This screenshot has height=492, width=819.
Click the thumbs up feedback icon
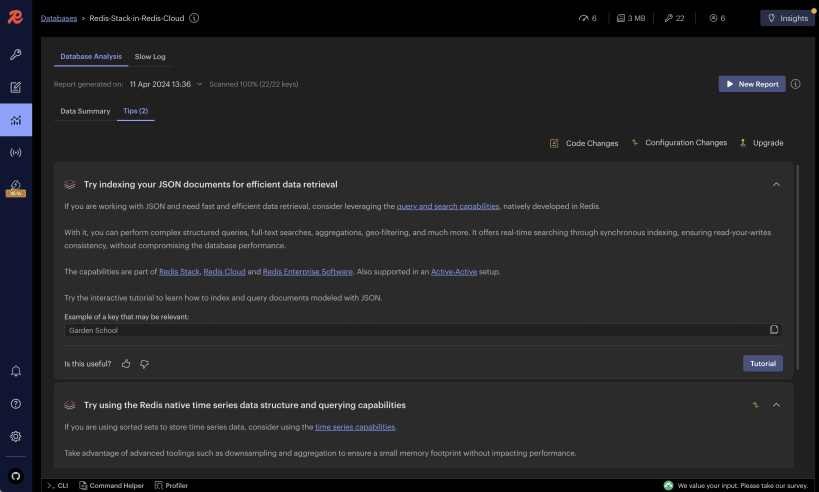pos(126,364)
